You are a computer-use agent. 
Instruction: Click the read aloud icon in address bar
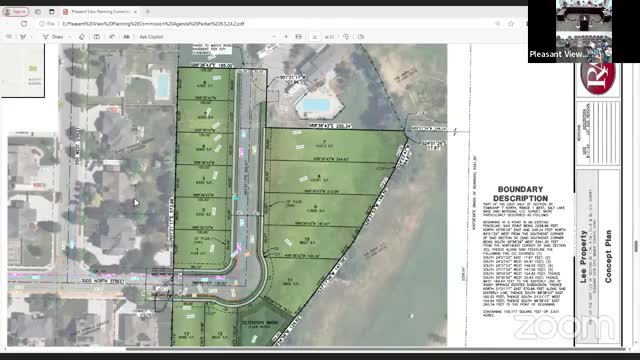[x=497, y=24]
